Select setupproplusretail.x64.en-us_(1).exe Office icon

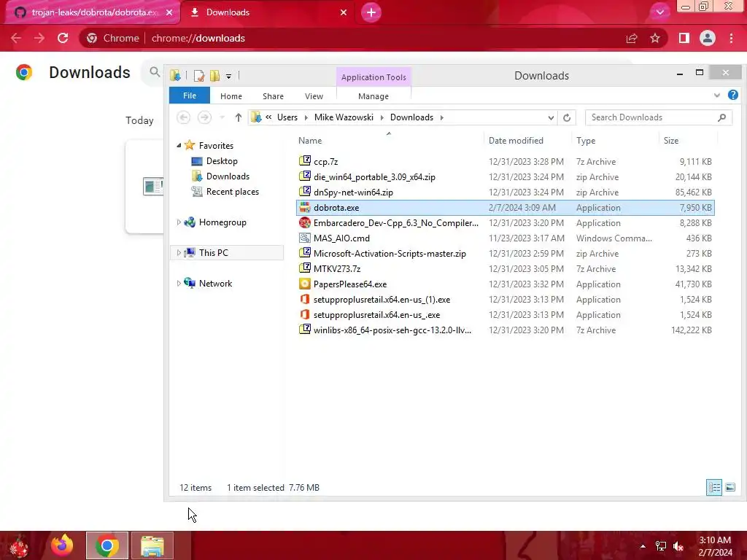coord(305,299)
